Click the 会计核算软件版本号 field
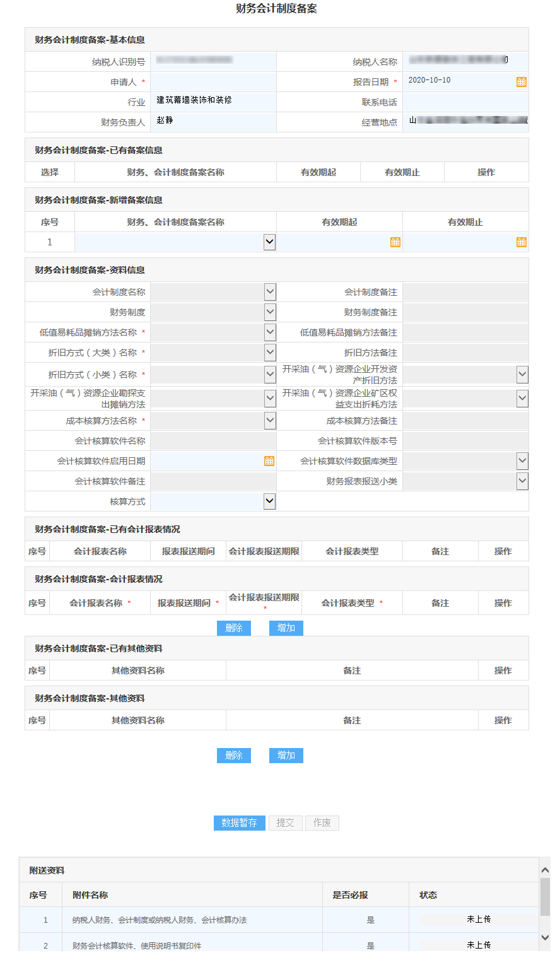The width and height of the screenshot is (560, 965). 465,441
